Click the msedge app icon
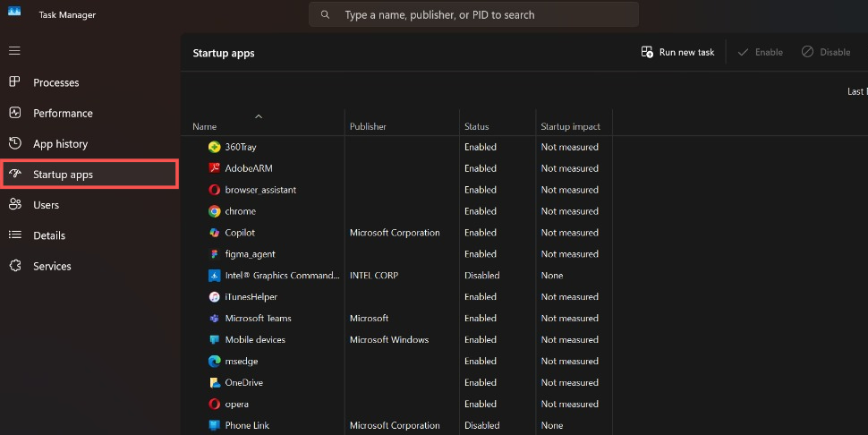 [214, 362]
